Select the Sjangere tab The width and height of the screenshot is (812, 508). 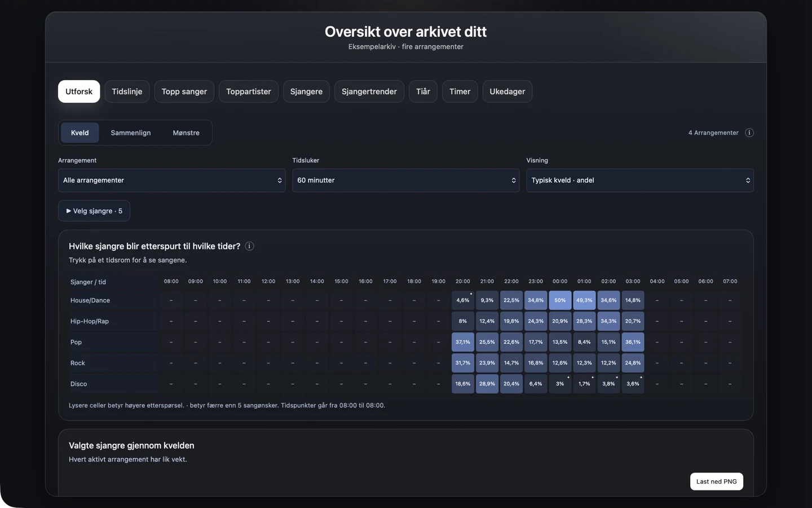306,91
